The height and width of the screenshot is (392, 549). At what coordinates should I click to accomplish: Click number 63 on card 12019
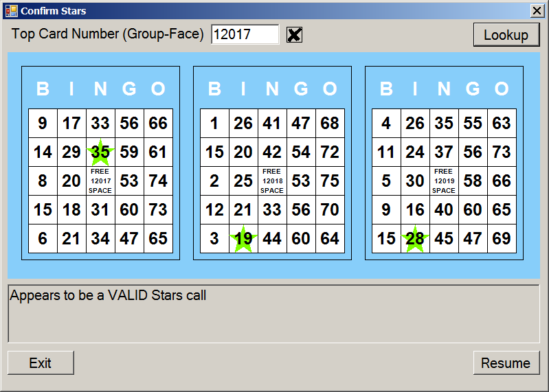(502, 124)
